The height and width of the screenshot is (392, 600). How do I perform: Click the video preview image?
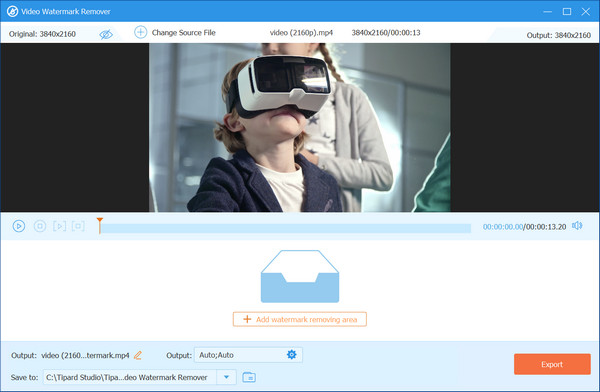pyautogui.click(x=300, y=127)
